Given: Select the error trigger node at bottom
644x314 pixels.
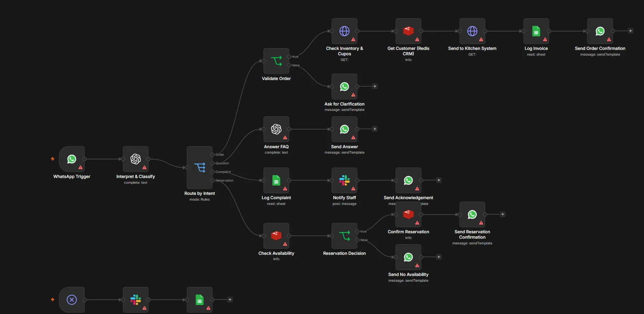Looking at the screenshot, I should pos(72,300).
